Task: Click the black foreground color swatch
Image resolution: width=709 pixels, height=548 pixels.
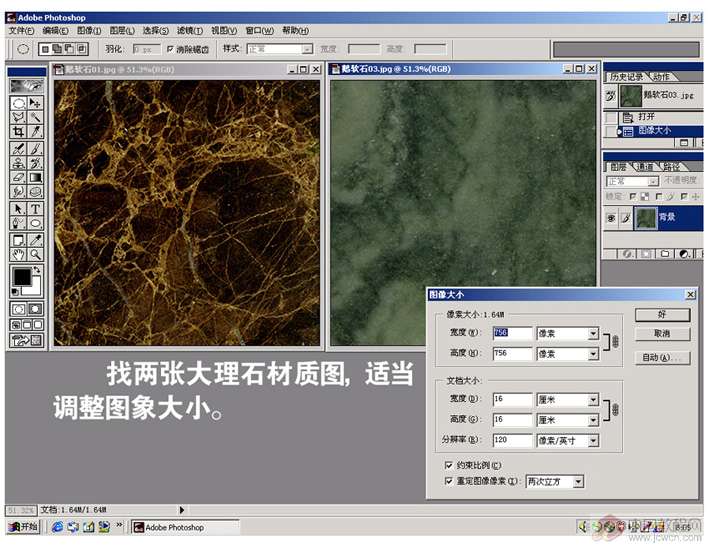Action: tap(21, 277)
